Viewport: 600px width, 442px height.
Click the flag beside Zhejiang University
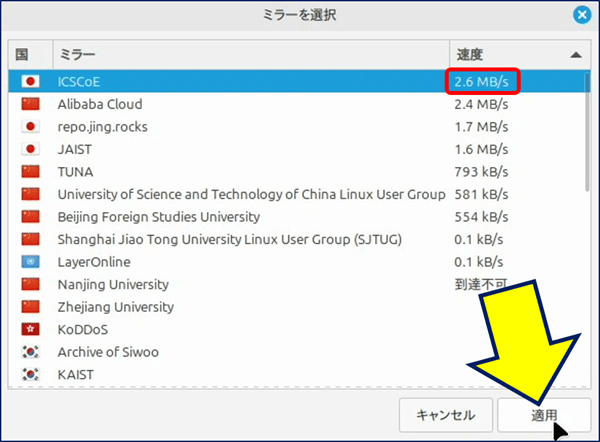30,307
